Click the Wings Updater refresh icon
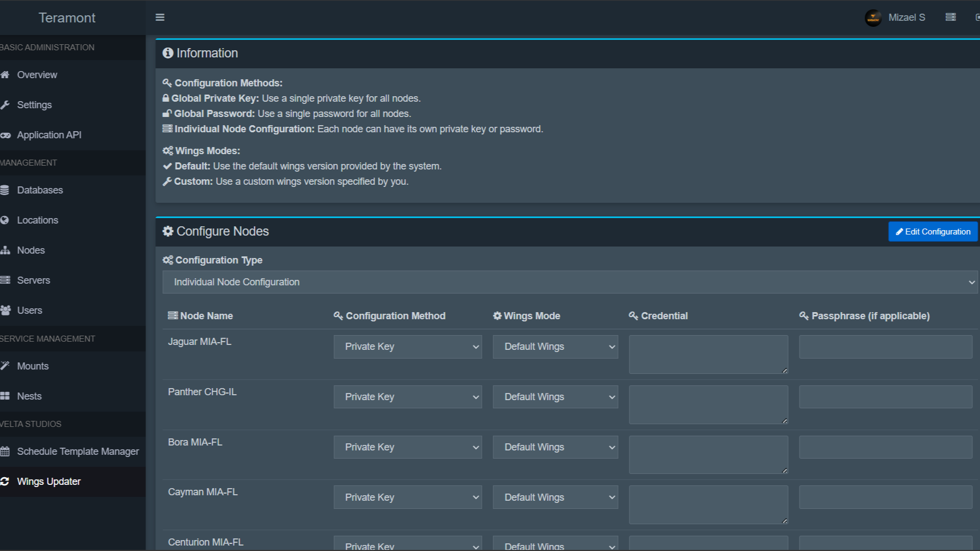The width and height of the screenshot is (980, 551). pos(5,482)
